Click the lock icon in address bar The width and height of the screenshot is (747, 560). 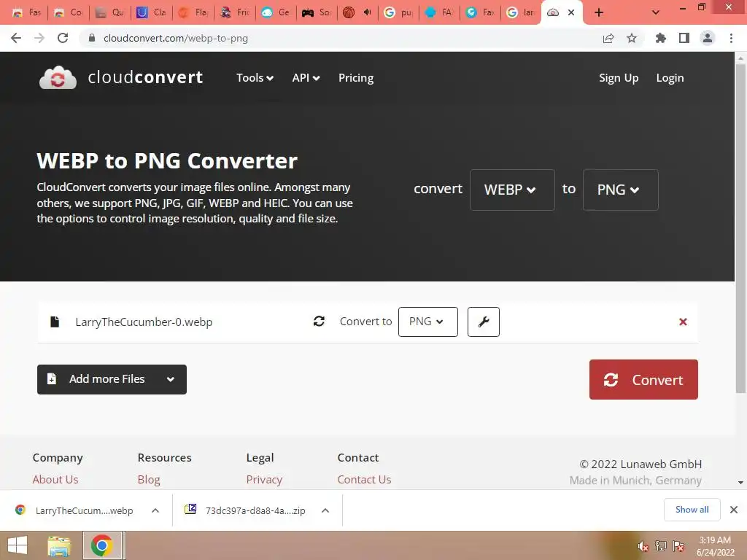pos(92,38)
